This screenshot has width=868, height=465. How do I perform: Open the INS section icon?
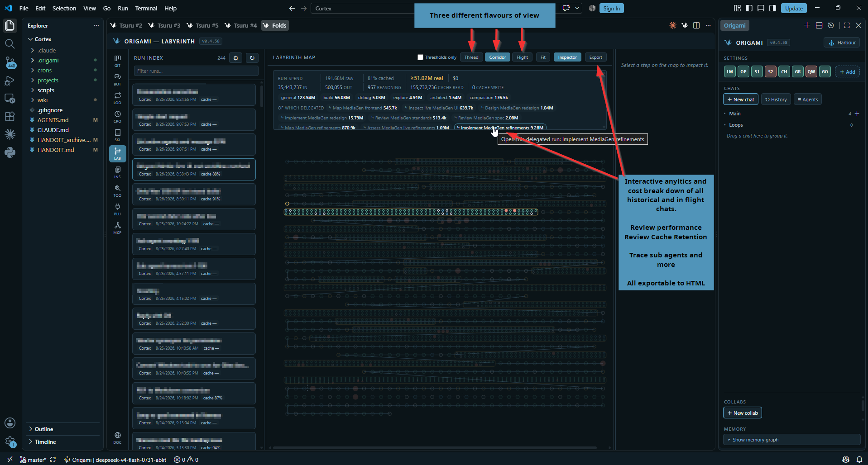tap(117, 172)
